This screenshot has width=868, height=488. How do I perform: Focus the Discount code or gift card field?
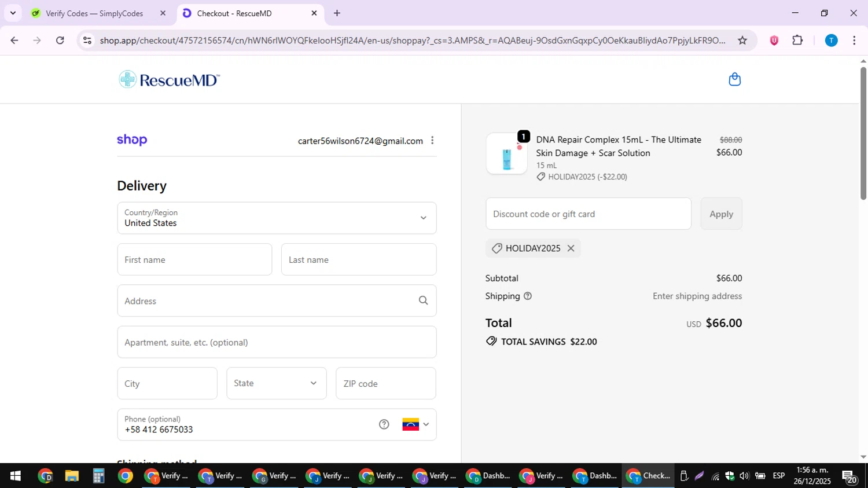click(x=589, y=214)
